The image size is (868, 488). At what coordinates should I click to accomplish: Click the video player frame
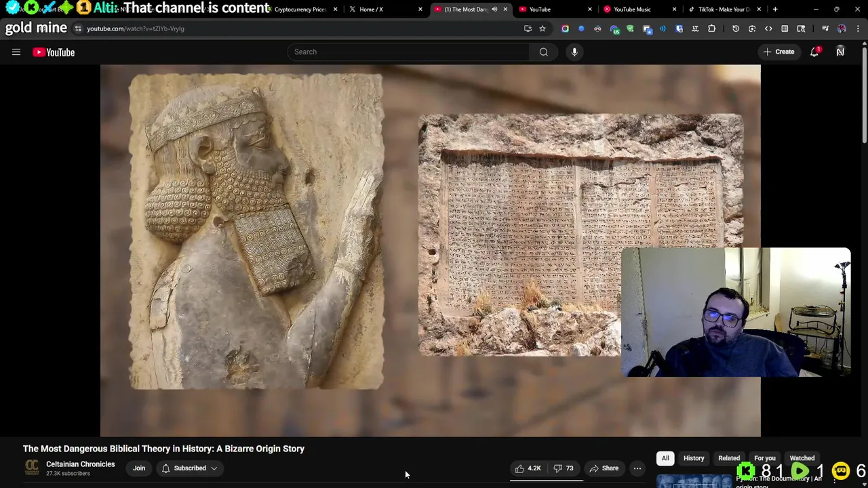click(430, 250)
